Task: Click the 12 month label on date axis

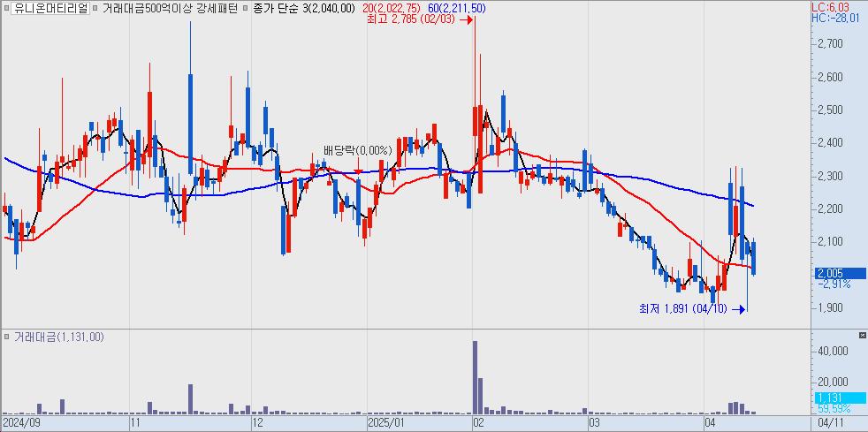Action: (x=257, y=424)
